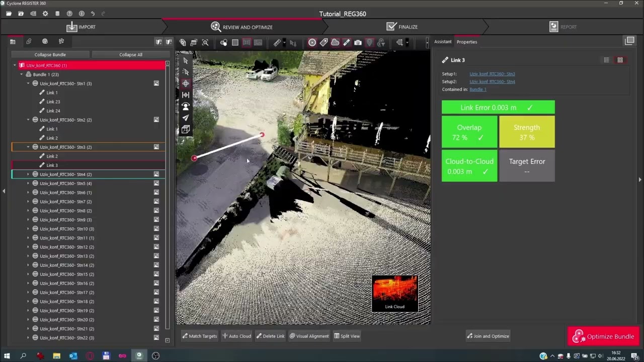Image resolution: width=644 pixels, height=362 pixels.
Task: Collapse Stn1 (3) tree node
Action: coord(28,83)
